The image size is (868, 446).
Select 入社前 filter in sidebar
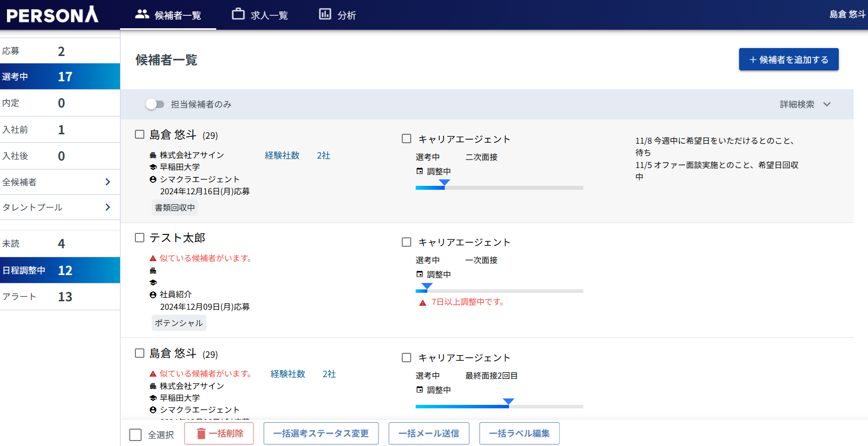coord(60,129)
